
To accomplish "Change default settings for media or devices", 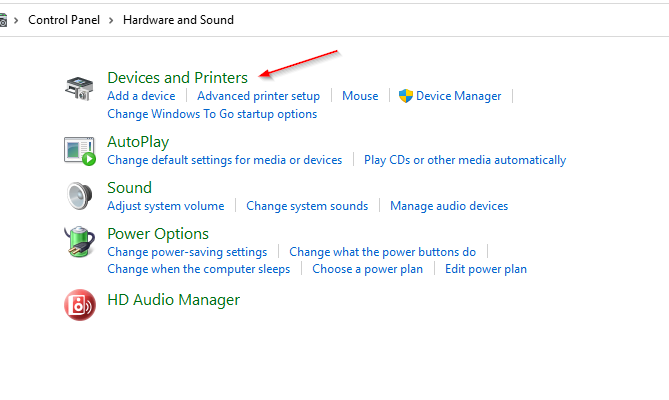I will 225,160.
